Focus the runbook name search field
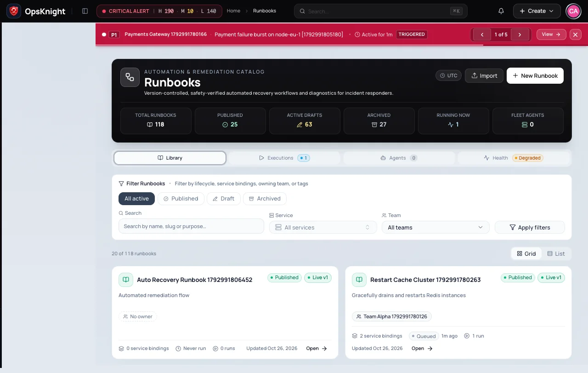Image resolution: width=588 pixels, height=373 pixels. pos(191,226)
